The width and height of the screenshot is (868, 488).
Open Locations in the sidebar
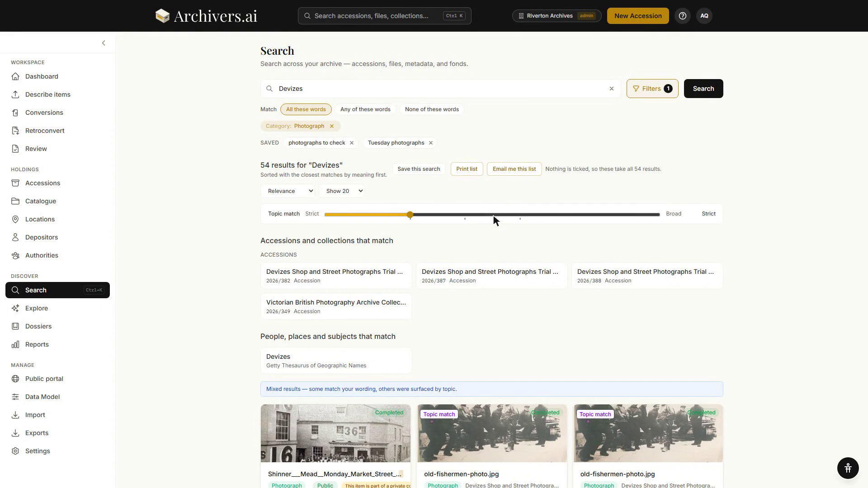pyautogui.click(x=57, y=219)
